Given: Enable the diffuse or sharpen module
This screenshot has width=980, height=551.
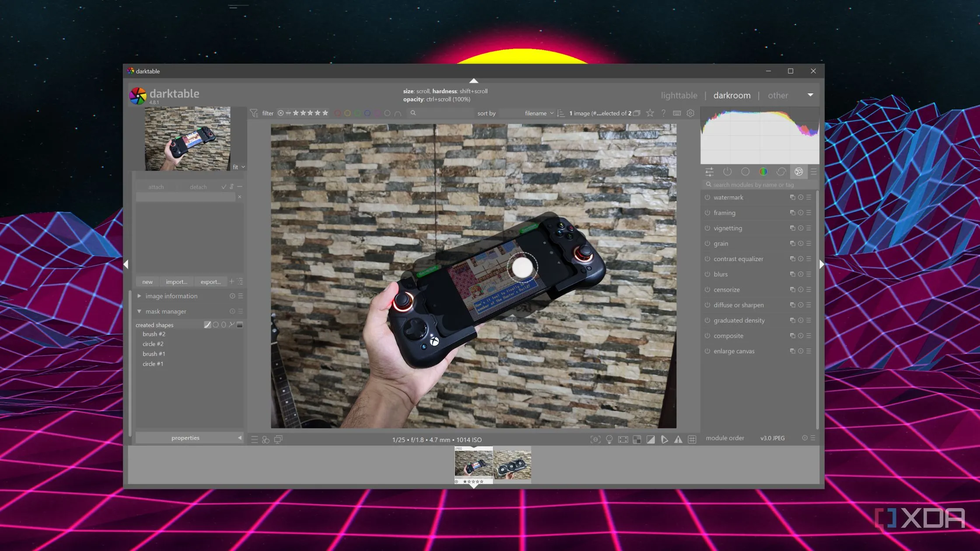Looking at the screenshot, I should pyautogui.click(x=707, y=305).
